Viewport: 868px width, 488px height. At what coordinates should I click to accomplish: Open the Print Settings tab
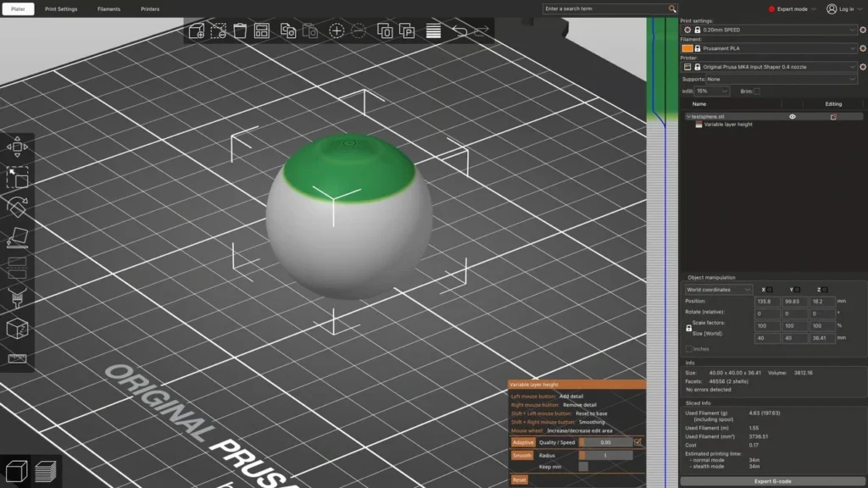61,8
